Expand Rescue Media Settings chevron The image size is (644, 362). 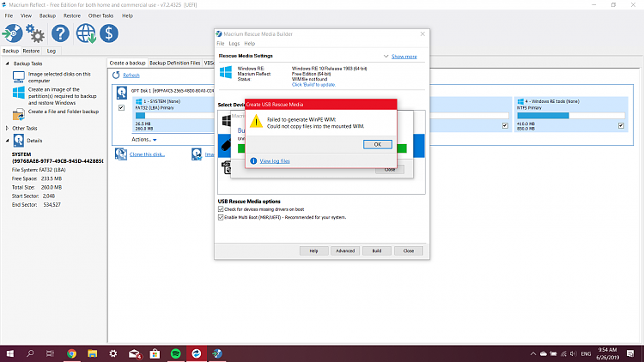click(x=386, y=57)
